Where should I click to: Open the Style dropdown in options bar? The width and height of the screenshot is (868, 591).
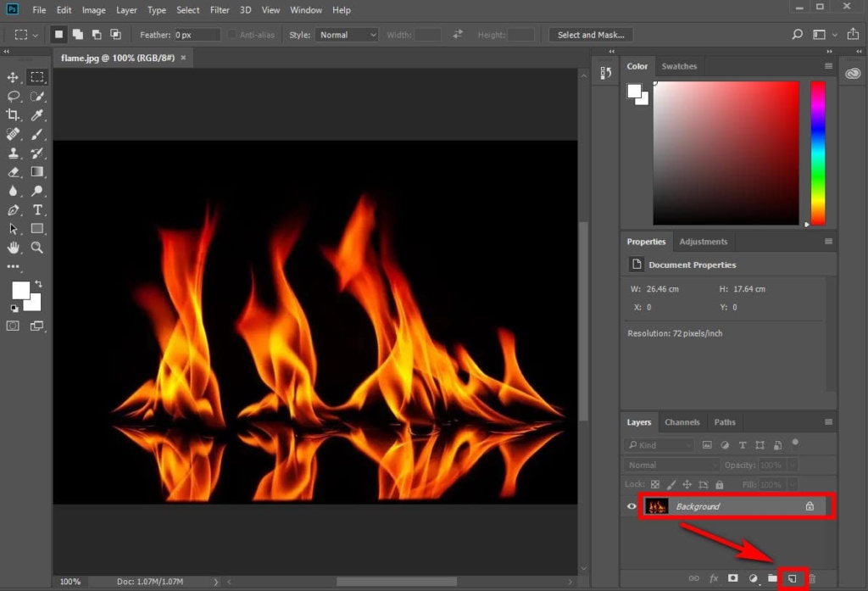tap(346, 35)
